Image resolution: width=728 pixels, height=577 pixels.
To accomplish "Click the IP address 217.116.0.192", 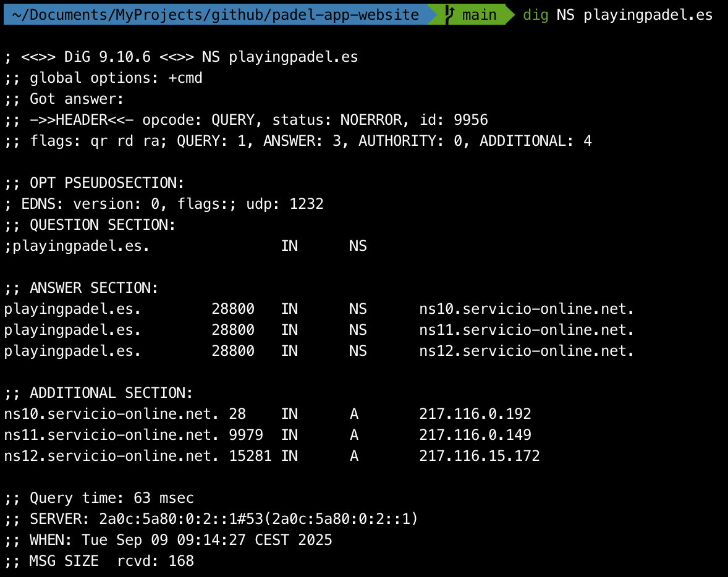I will 475,413.
